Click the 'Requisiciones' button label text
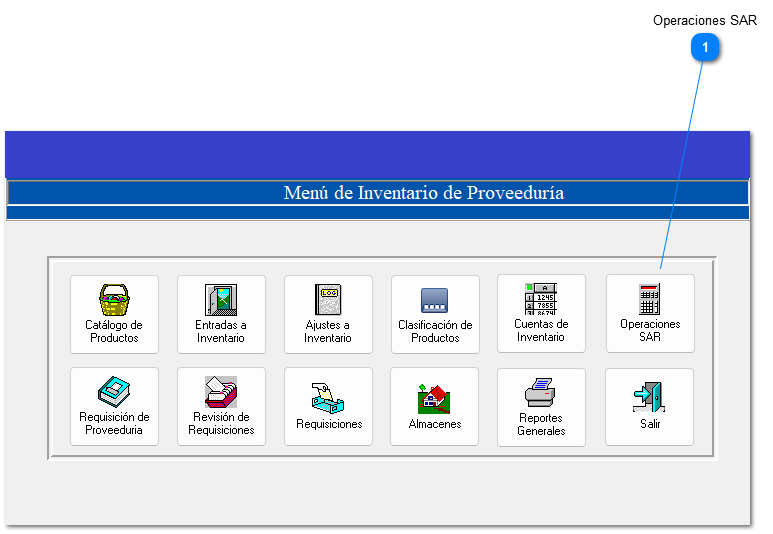773x534 pixels. point(329,424)
